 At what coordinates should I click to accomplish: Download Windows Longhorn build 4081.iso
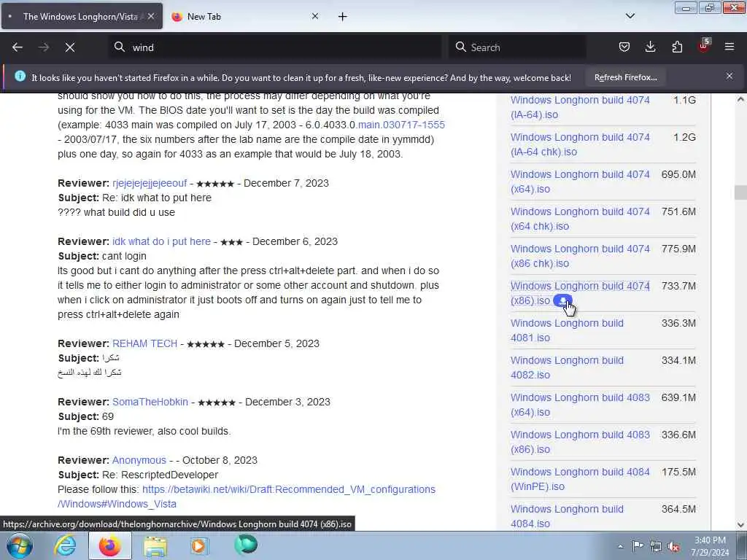(x=567, y=330)
